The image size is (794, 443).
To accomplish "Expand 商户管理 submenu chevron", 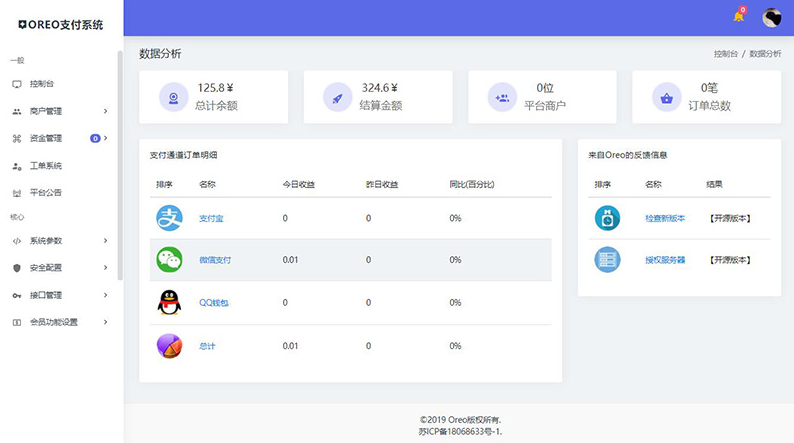I will (x=105, y=111).
